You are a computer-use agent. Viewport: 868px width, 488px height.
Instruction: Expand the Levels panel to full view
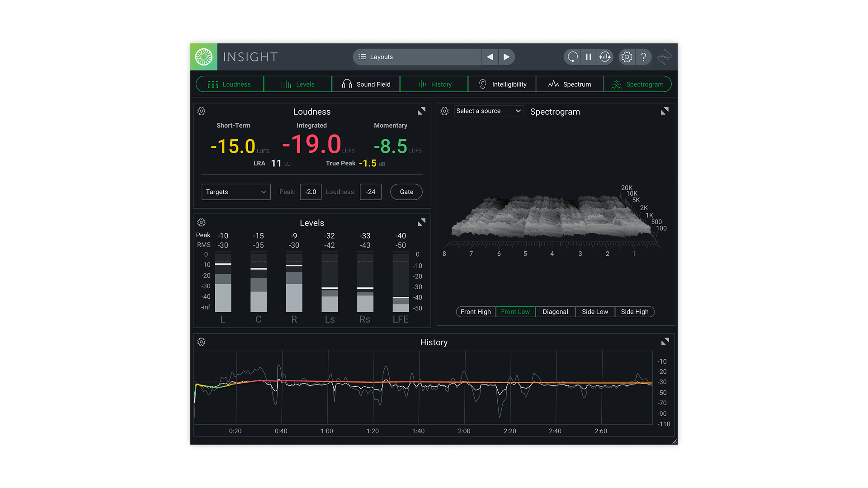tap(421, 222)
